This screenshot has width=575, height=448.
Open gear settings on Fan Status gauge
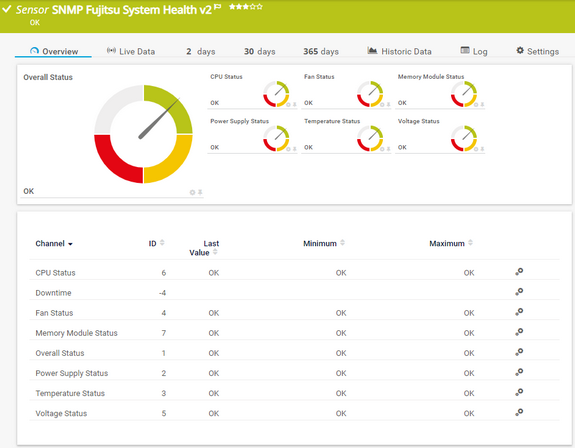(x=382, y=104)
